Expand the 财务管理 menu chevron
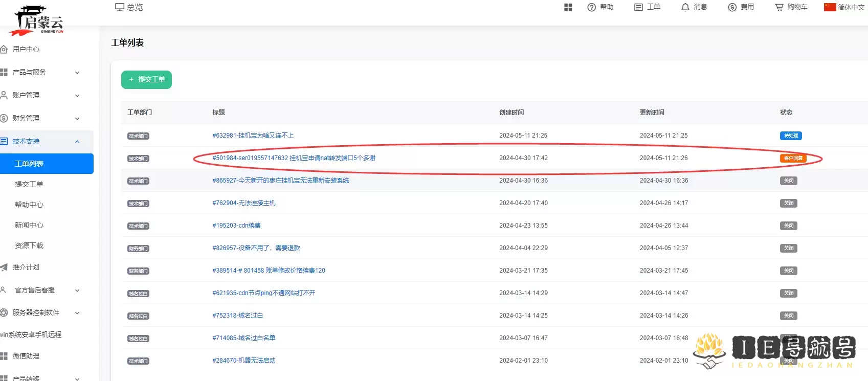Viewport: 868px width, 381px height. click(x=77, y=119)
